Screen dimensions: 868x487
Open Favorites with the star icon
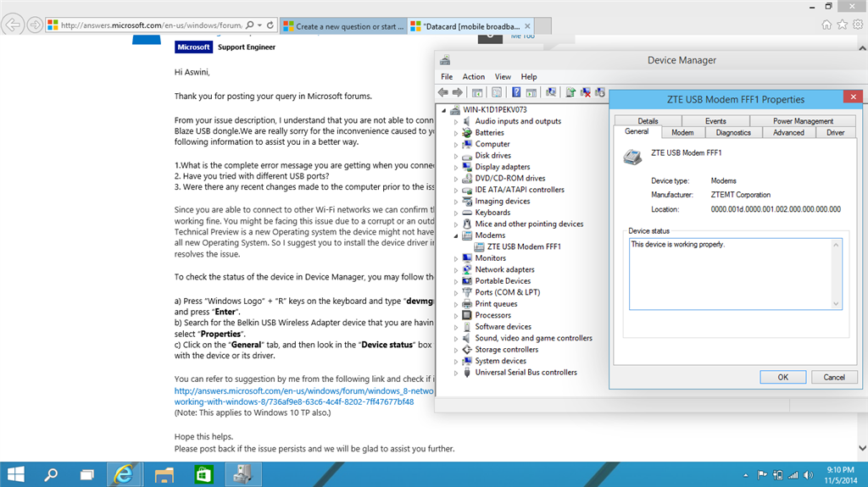[842, 25]
